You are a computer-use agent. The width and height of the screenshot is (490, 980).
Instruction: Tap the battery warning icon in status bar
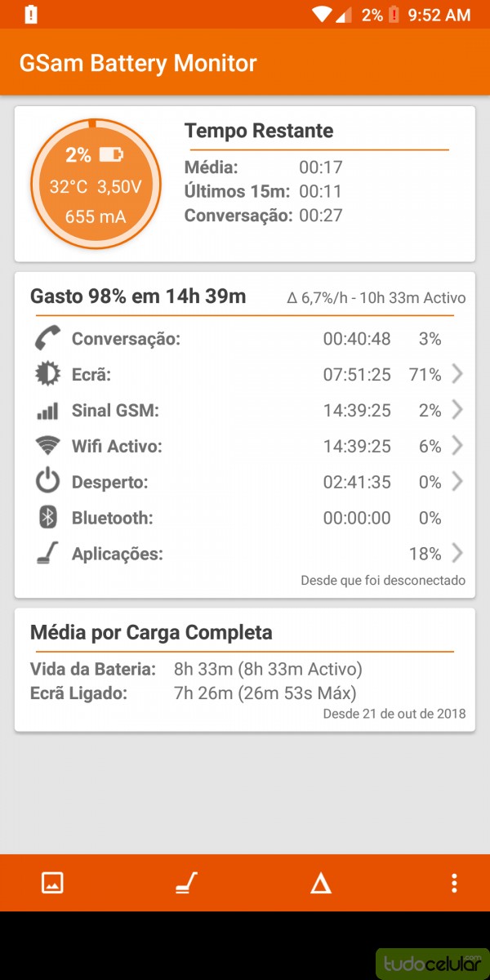[31, 15]
